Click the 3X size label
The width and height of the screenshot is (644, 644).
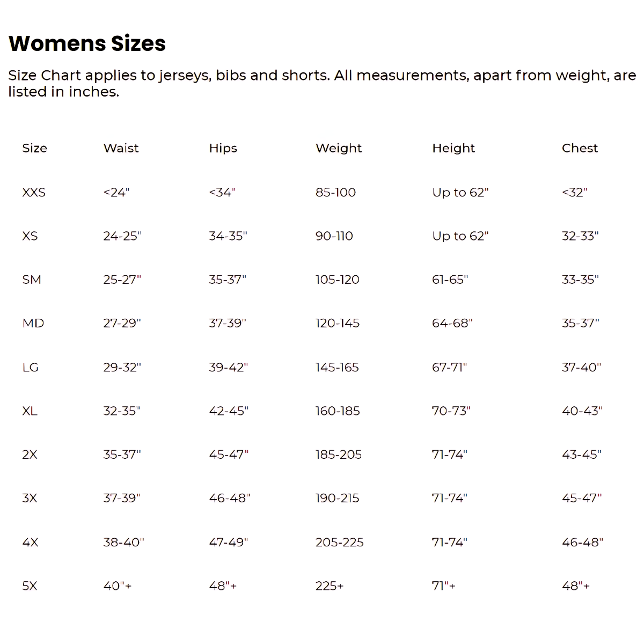coord(30,498)
